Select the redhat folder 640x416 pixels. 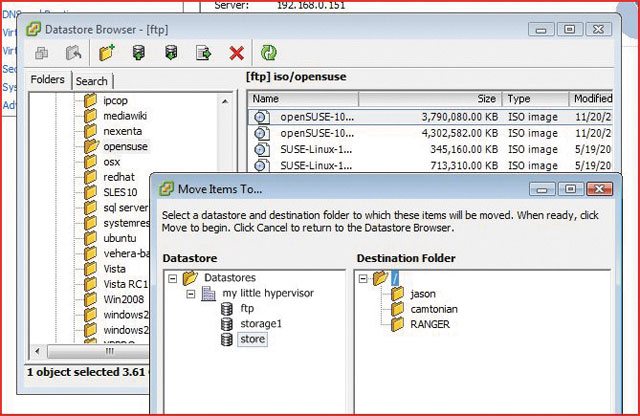(119, 177)
